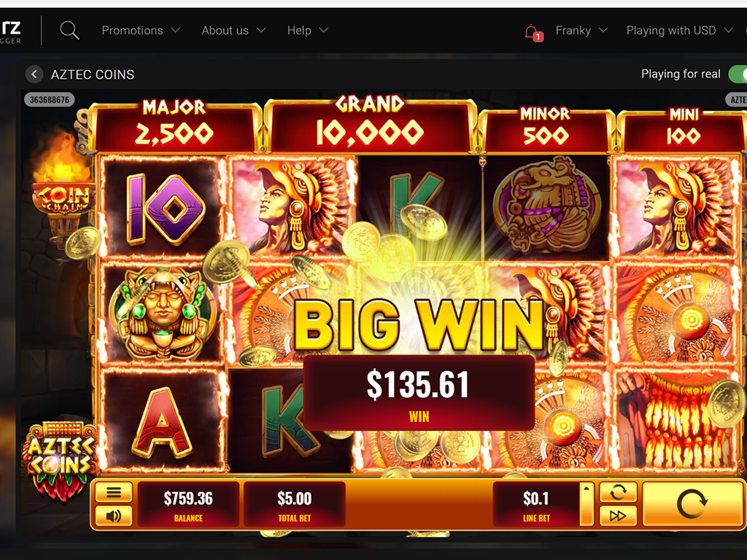Click the $5.00 Total Bet display
Image resolution: width=747 pixels, height=560 pixels.
point(295,505)
